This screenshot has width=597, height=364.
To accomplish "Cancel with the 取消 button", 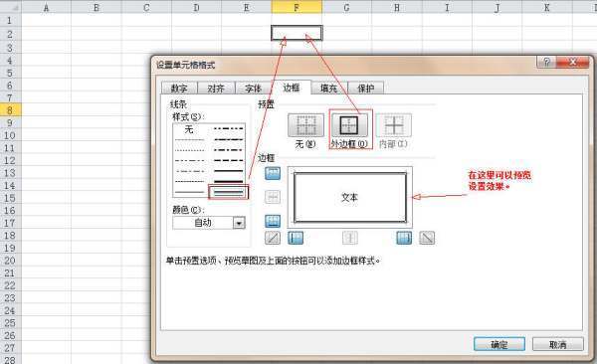I will click(558, 344).
